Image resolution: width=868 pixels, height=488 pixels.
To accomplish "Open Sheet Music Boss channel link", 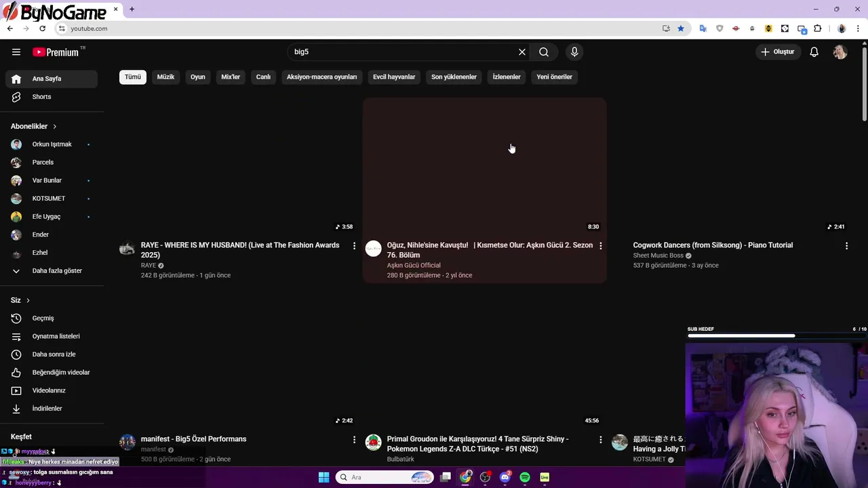I will click(x=658, y=256).
